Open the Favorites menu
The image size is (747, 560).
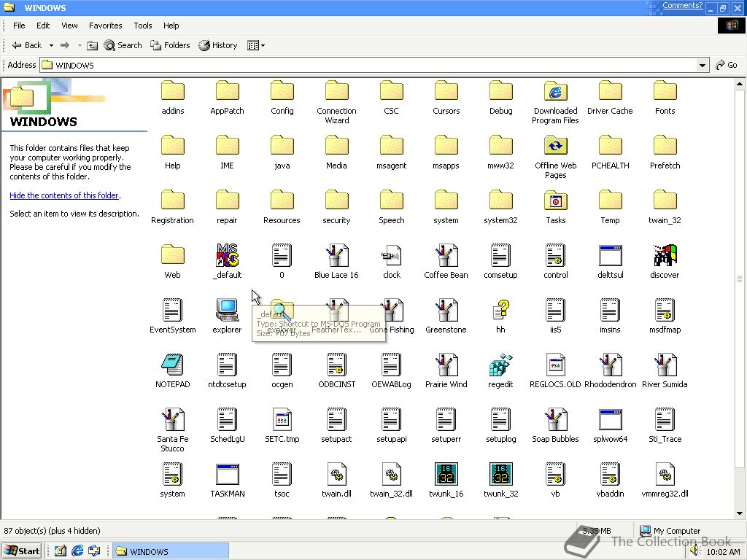(105, 26)
